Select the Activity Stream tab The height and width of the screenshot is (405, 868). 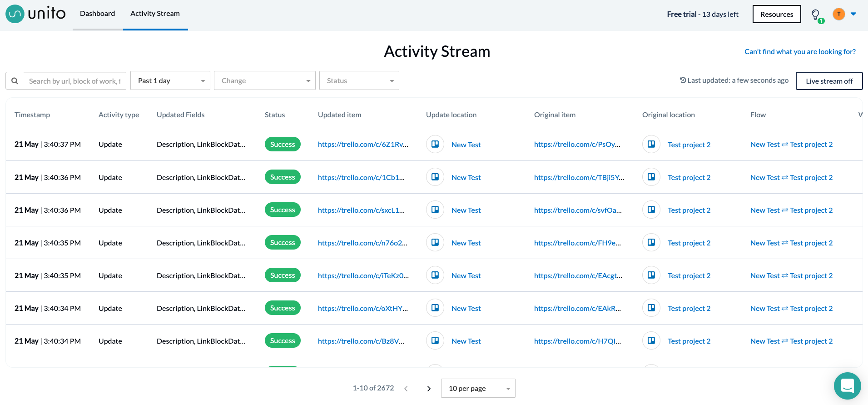155,14
